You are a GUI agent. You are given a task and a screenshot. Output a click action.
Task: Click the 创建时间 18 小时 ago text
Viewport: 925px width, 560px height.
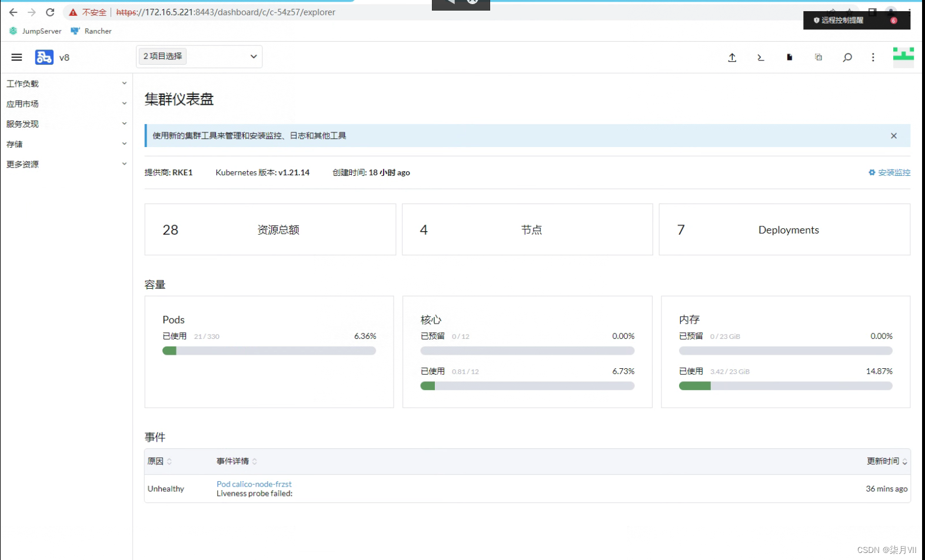click(x=371, y=172)
